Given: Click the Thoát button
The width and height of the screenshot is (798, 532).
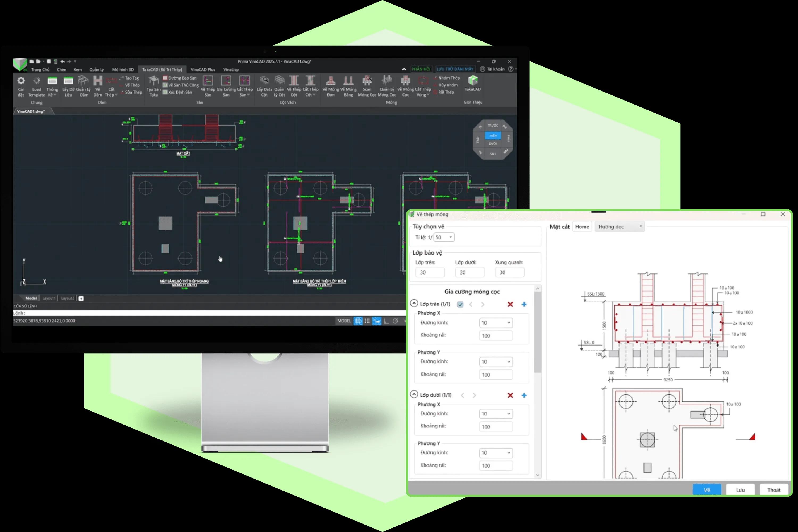Looking at the screenshot, I should click(x=774, y=490).
